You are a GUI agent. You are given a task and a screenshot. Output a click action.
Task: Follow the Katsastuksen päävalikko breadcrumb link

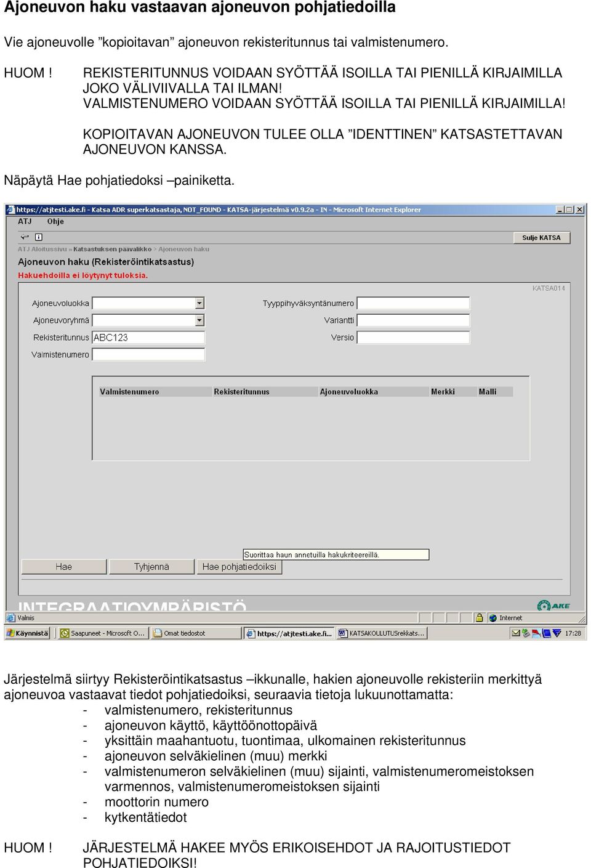(x=112, y=249)
